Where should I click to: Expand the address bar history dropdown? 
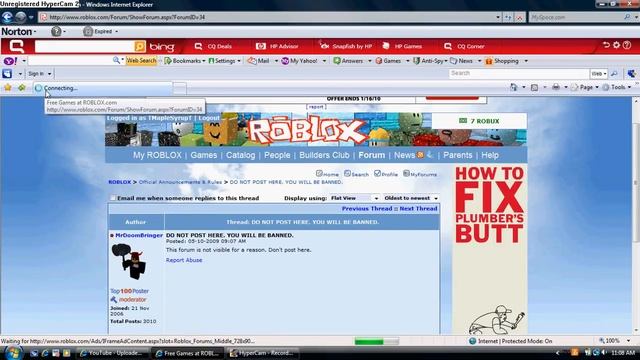tap(498, 17)
